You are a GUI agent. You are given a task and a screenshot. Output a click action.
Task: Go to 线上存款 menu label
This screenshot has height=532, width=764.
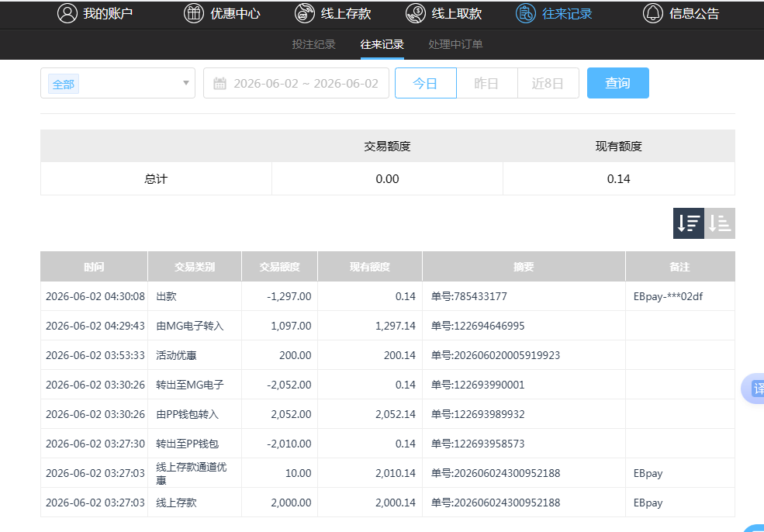pos(346,14)
